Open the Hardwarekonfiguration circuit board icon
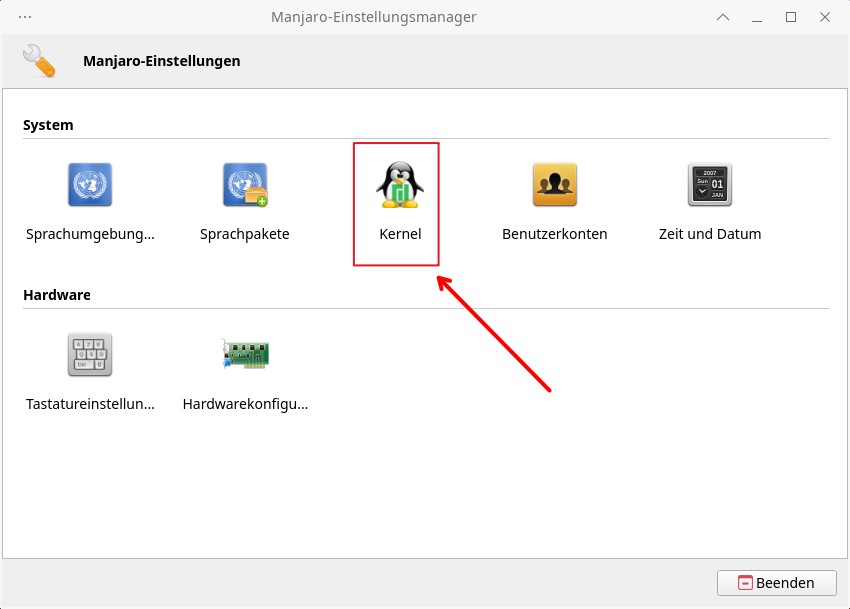 245,353
